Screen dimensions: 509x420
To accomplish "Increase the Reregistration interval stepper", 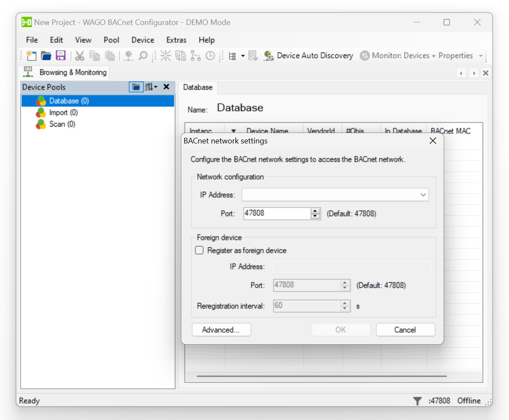I will 345,304.
